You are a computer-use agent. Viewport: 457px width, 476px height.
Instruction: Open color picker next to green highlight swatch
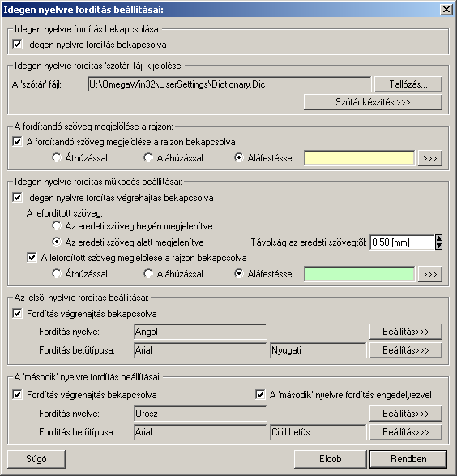coord(429,274)
